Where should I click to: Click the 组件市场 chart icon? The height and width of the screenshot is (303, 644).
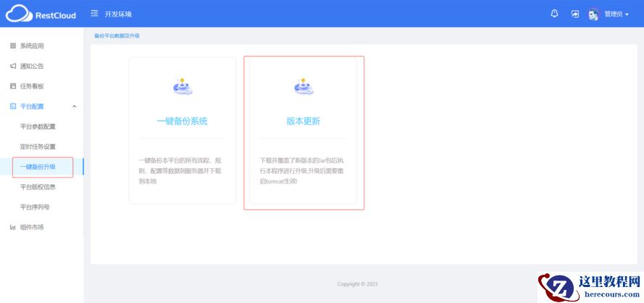[13, 227]
